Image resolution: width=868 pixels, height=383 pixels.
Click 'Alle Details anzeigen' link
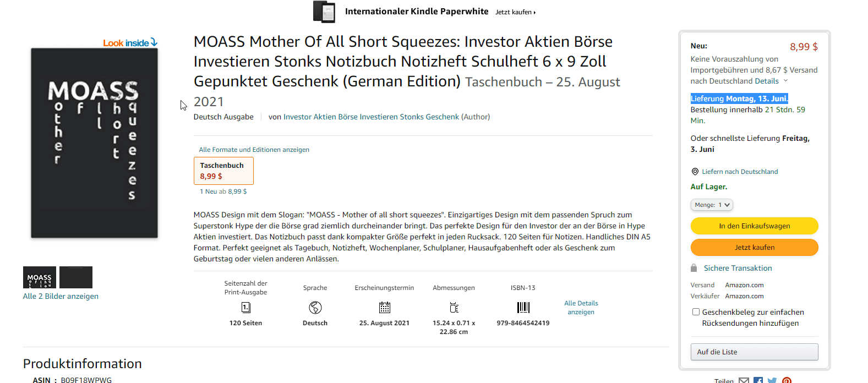tap(581, 308)
